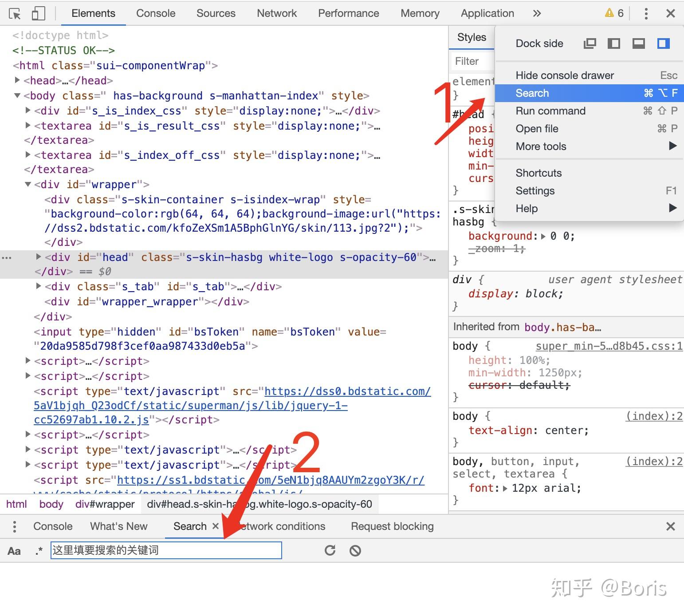
Task: Switch to the Memory panel tab
Action: 419,13
